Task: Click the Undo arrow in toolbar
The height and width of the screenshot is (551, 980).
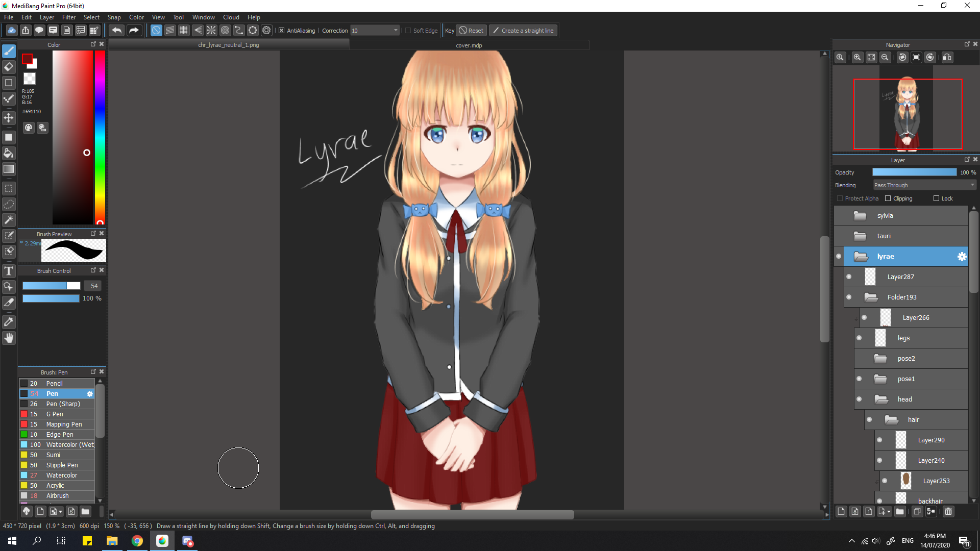Action: pos(116,31)
